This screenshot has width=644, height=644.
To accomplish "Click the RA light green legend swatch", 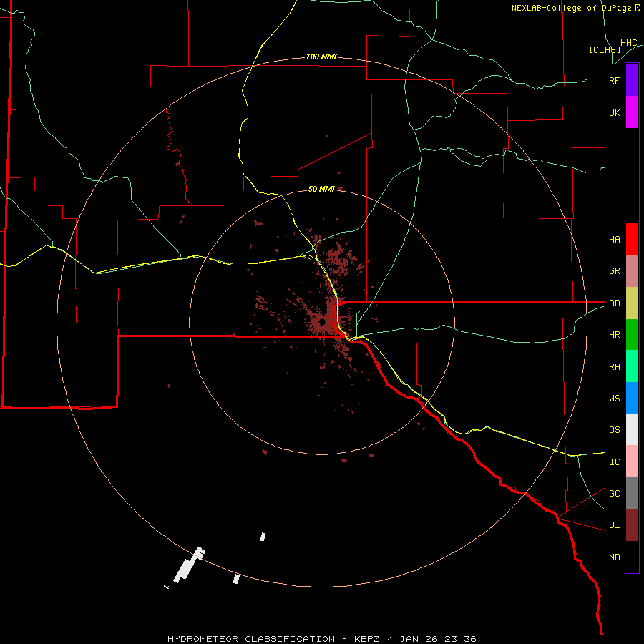I will [x=632, y=366].
